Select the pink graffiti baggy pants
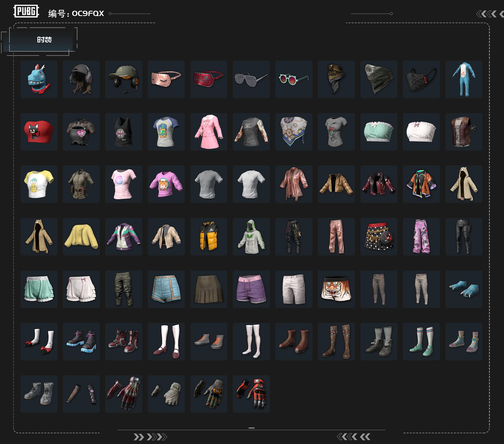Viewport: 504px width, 444px height. coord(421,237)
